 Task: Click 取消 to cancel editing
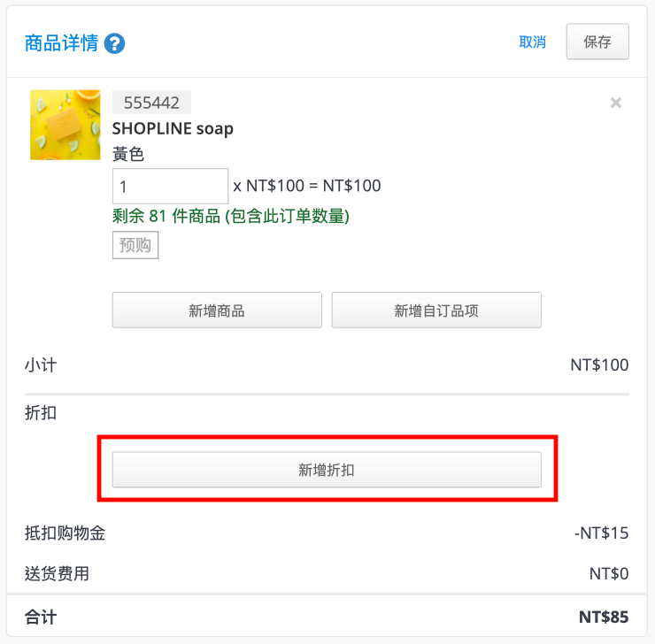[x=532, y=42]
